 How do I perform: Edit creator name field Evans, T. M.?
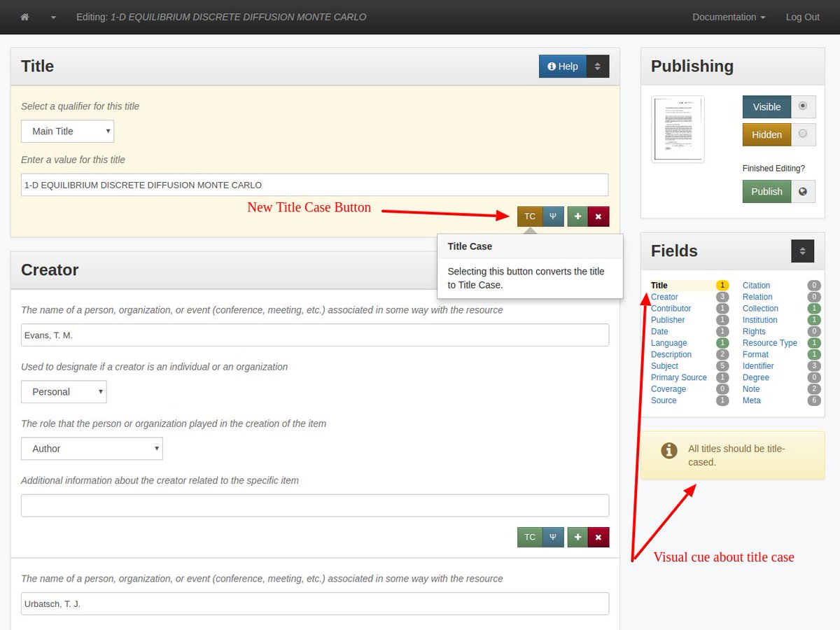click(x=315, y=335)
